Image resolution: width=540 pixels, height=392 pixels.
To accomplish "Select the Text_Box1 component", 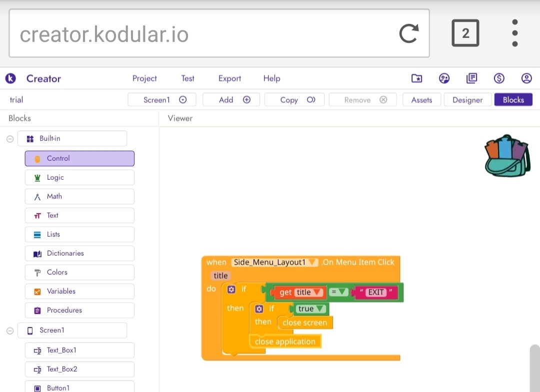I will 79,350.
